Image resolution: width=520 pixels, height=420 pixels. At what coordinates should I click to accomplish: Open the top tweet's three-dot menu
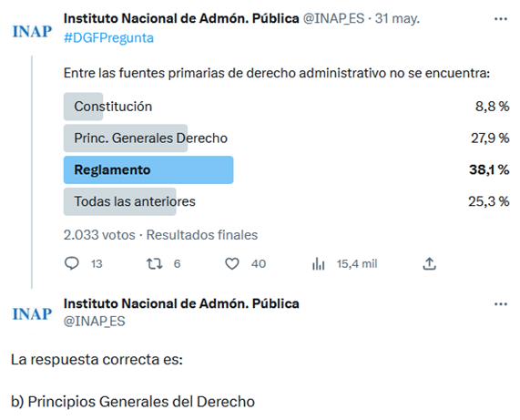[501, 19]
